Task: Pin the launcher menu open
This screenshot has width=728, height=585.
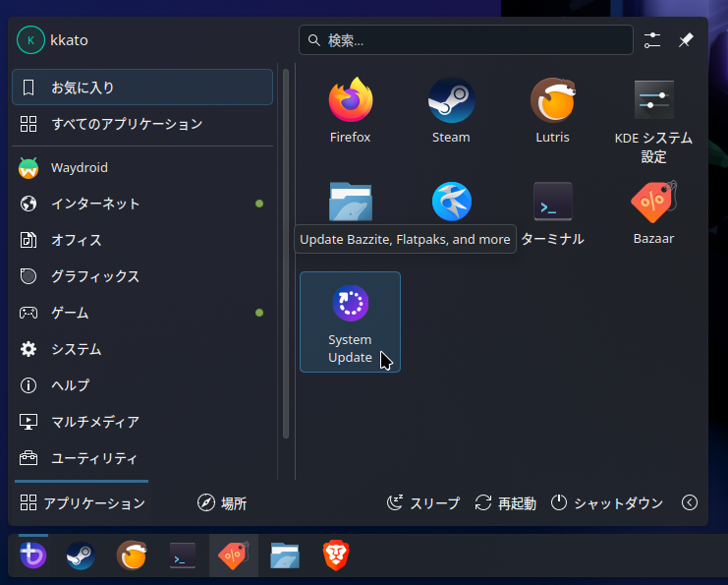Action: [x=686, y=40]
